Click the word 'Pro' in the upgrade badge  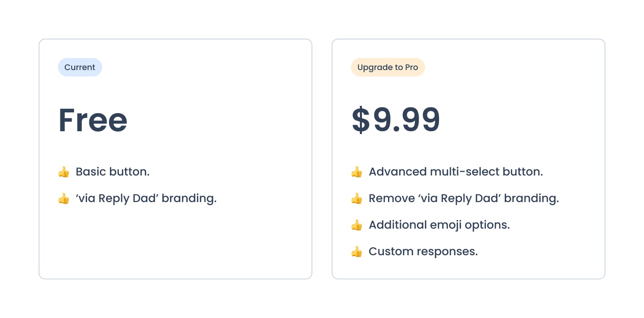pos(411,67)
